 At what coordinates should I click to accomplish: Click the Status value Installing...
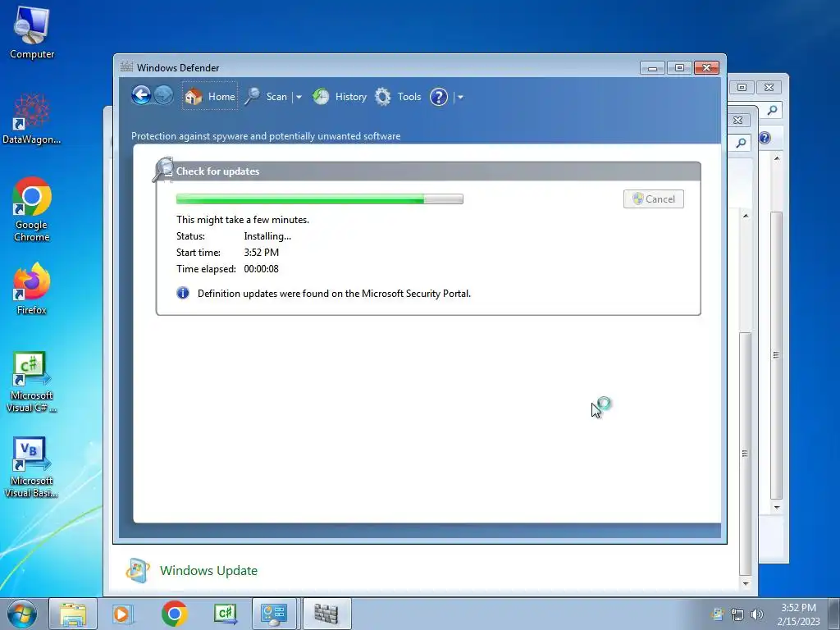(267, 235)
